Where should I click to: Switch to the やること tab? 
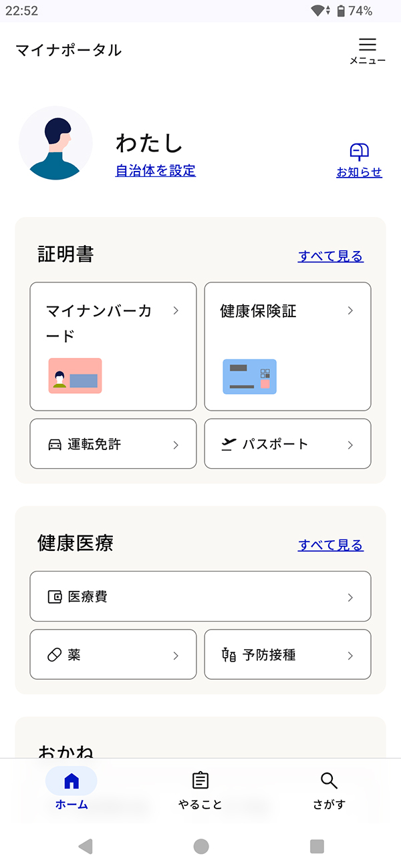(200, 790)
